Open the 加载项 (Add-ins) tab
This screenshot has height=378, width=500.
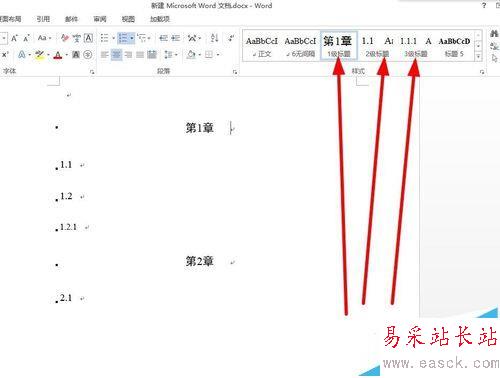(160, 19)
